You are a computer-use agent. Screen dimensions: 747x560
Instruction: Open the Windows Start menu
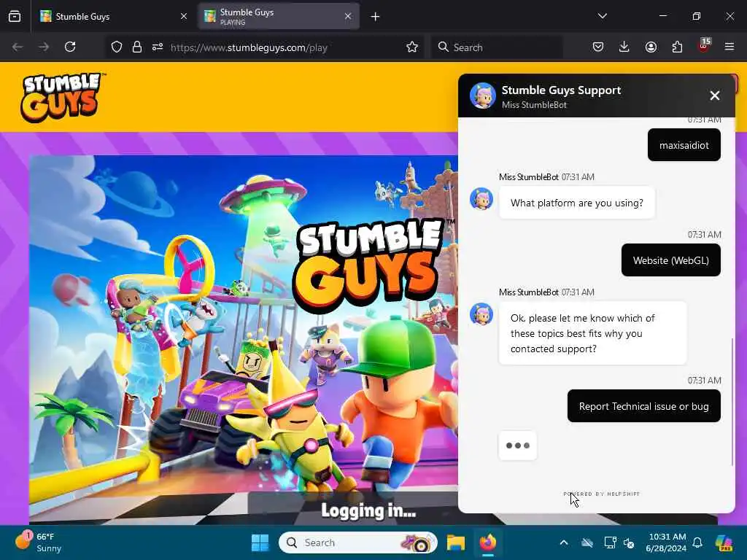260,542
